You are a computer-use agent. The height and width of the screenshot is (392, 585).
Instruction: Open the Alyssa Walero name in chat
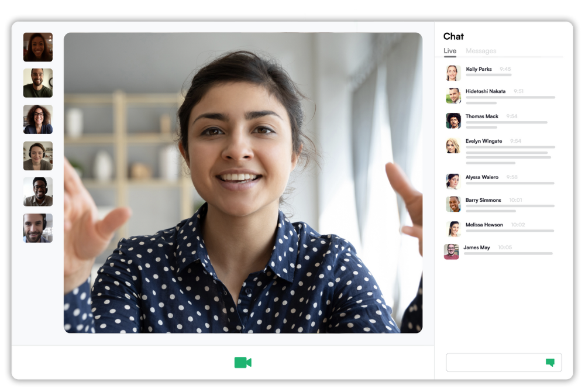pyautogui.click(x=481, y=177)
